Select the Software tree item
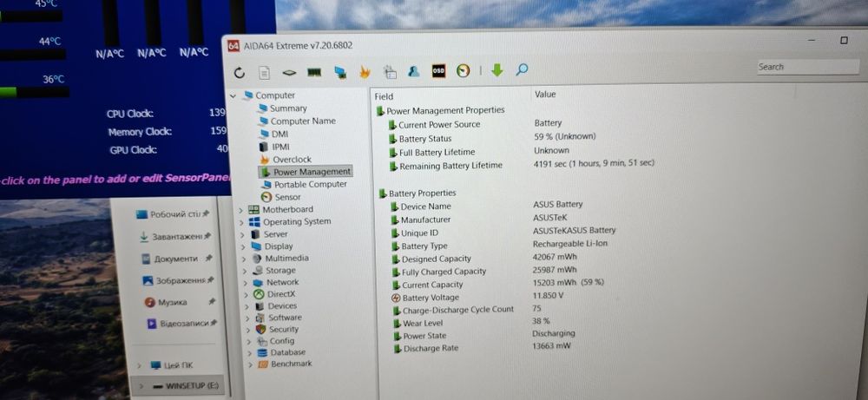This screenshot has width=868, height=400. (x=279, y=318)
